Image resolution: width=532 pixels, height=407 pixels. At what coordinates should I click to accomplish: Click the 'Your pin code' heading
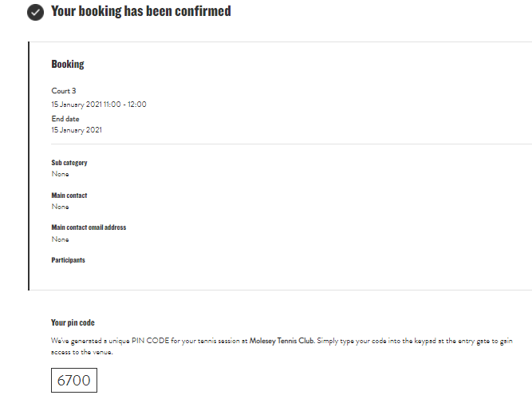point(73,322)
